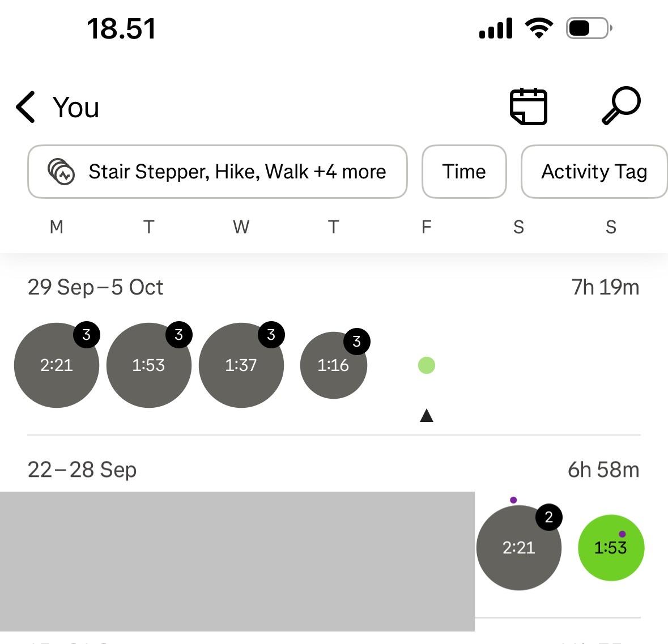Open the calendar view icon

[529, 106]
